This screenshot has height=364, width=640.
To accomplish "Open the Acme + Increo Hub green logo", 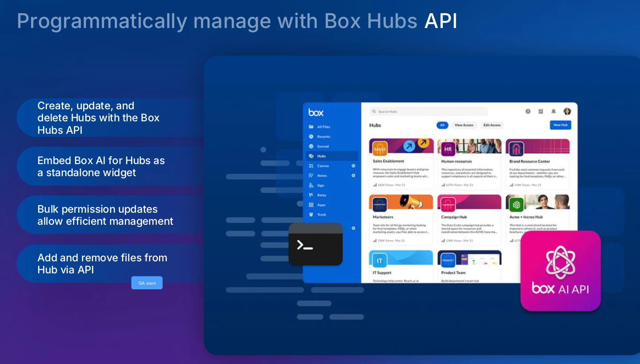I will (516, 204).
